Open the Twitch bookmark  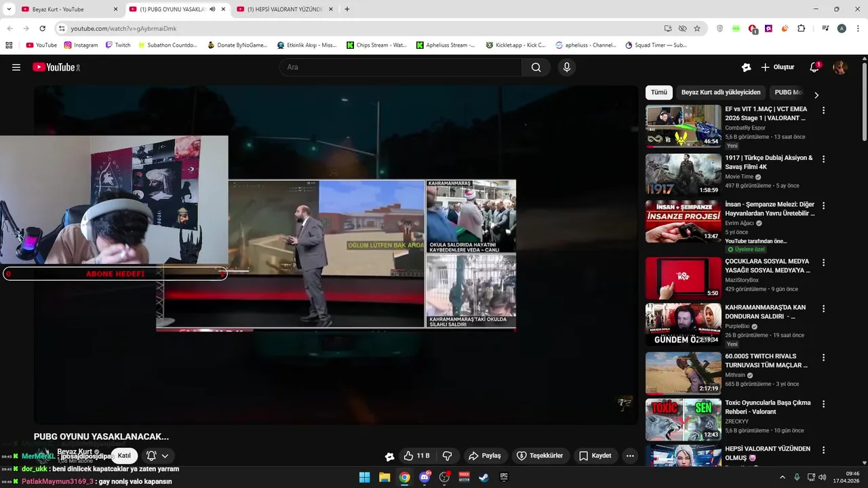pyautogui.click(x=118, y=45)
